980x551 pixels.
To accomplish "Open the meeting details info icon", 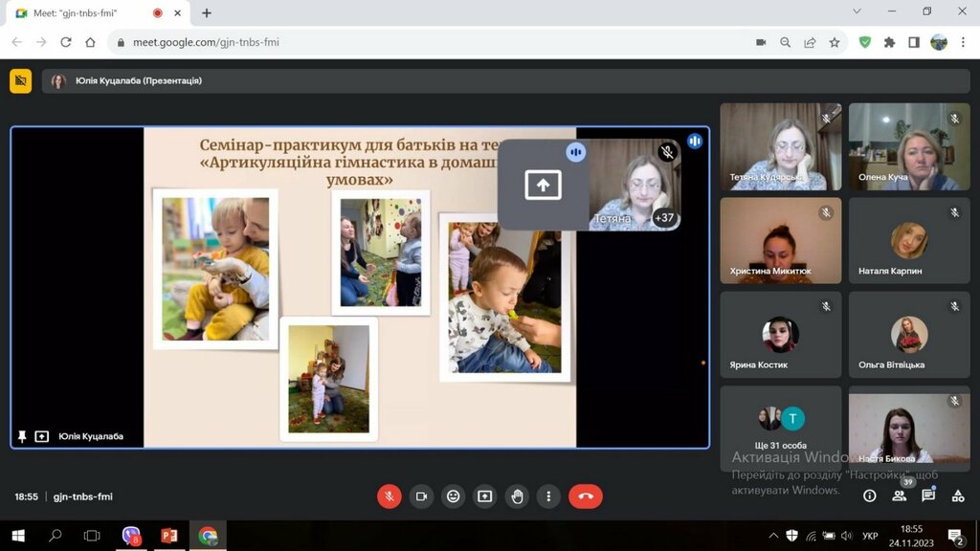I will [x=869, y=496].
